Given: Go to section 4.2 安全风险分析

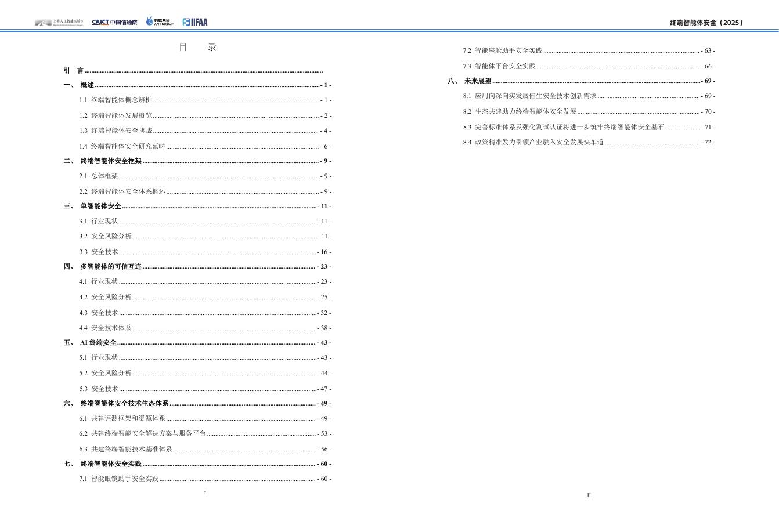Looking at the screenshot, I should (x=205, y=297).
